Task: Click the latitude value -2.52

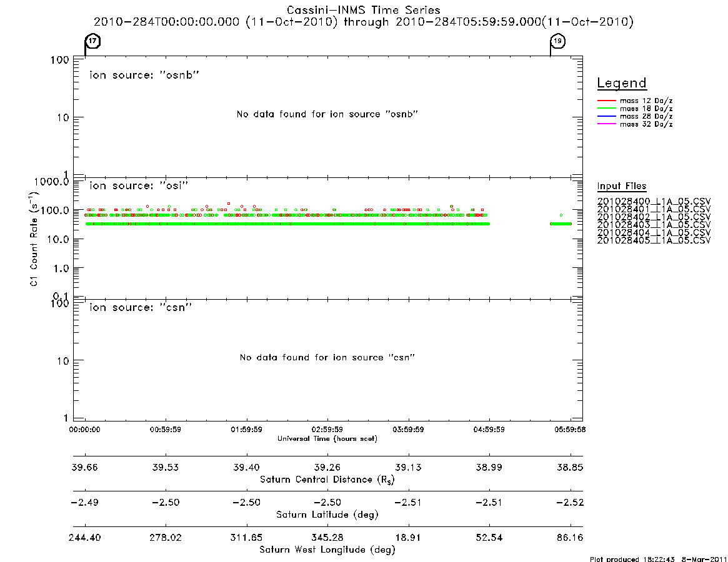Action: tap(570, 503)
